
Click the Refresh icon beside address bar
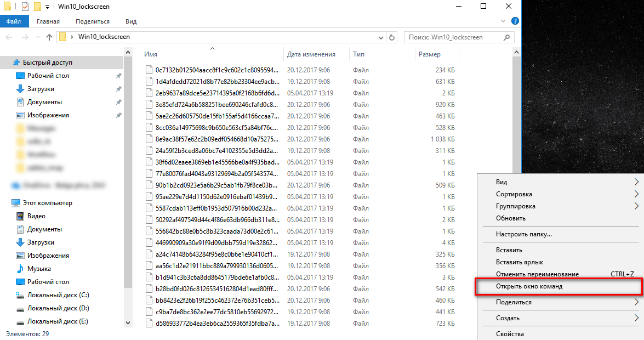coord(391,37)
